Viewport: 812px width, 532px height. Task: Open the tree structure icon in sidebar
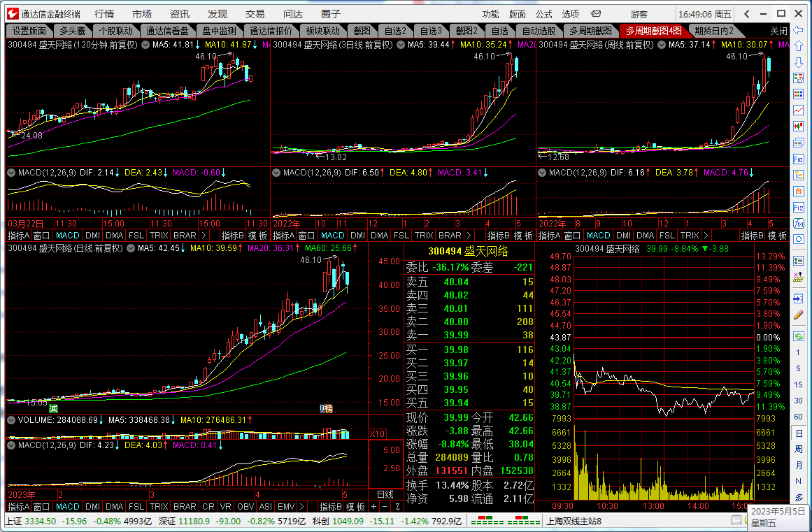click(x=799, y=175)
